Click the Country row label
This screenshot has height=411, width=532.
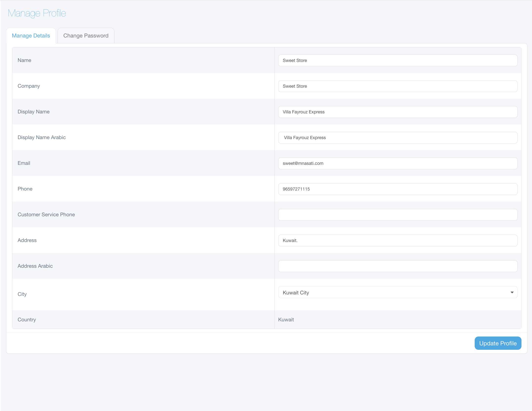(27, 320)
